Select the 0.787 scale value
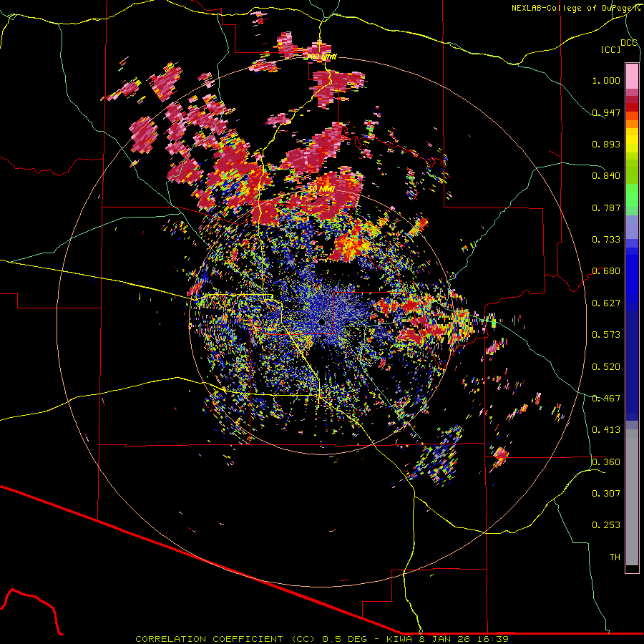This screenshot has width=644, height=644. pyautogui.click(x=606, y=208)
